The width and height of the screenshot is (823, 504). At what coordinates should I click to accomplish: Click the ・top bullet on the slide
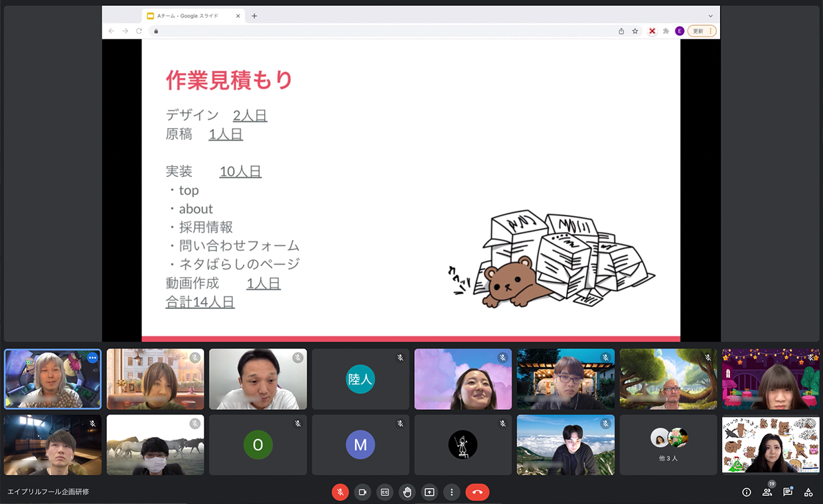(x=183, y=190)
